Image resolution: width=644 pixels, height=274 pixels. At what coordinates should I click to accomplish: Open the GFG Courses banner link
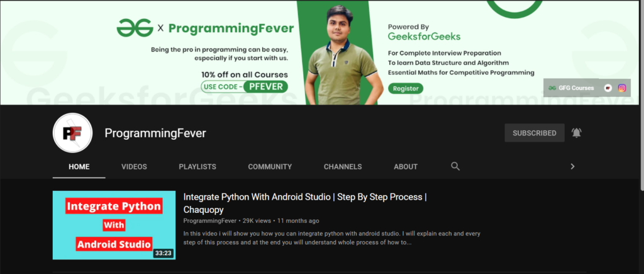coord(571,88)
